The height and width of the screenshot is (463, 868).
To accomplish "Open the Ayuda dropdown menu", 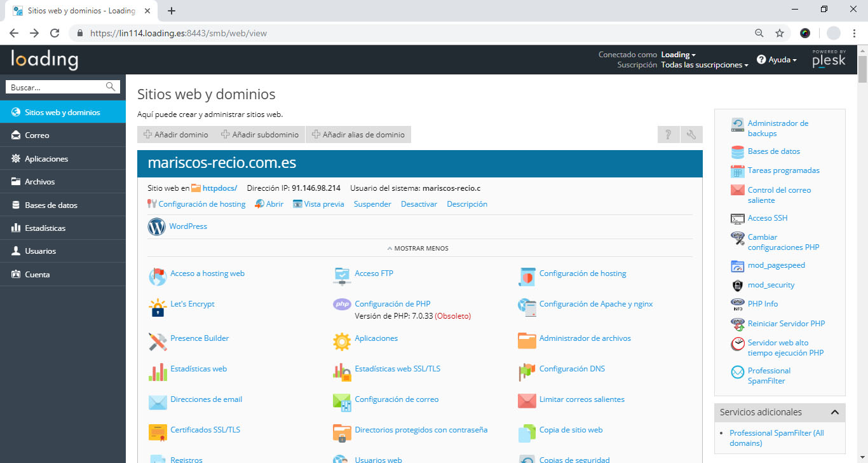I will [776, 60].
